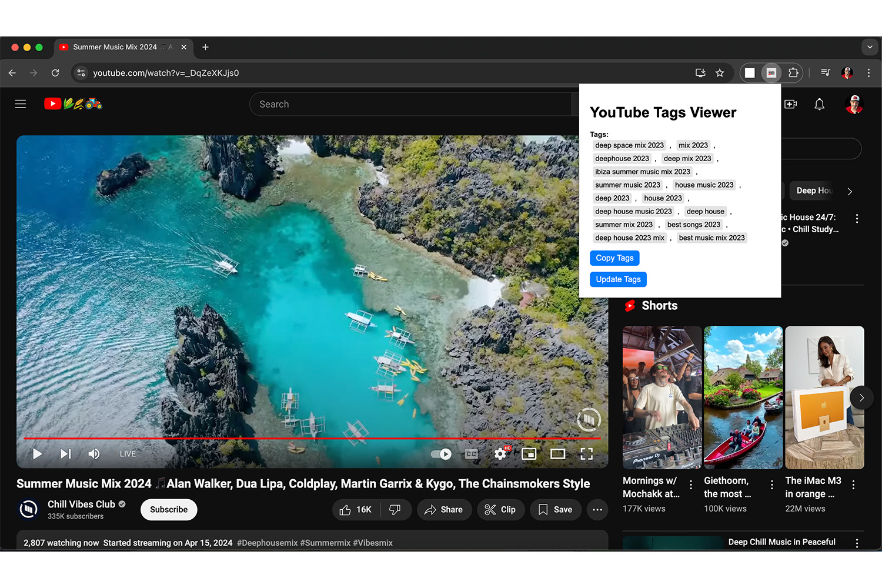Open the YouTube guide hamburger menu
Image resolution: width=882 pixels, height=588 pixels.
21,104
